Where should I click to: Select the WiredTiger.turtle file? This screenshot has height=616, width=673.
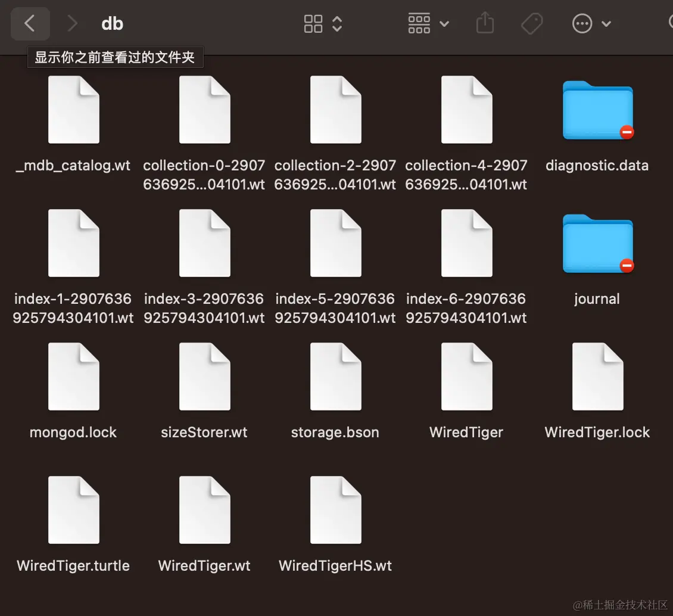coord(73,510)
